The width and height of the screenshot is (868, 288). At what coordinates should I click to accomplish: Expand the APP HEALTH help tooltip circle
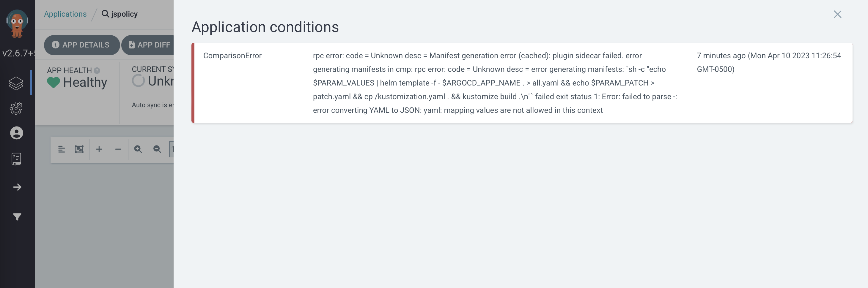click(97, 70)
